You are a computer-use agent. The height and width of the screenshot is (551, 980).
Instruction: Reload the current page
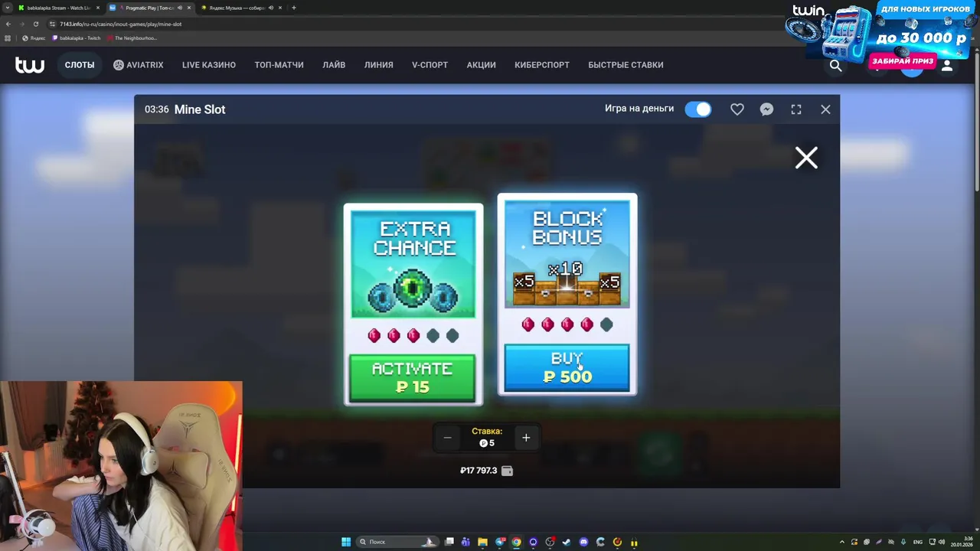tap(35, 24)
